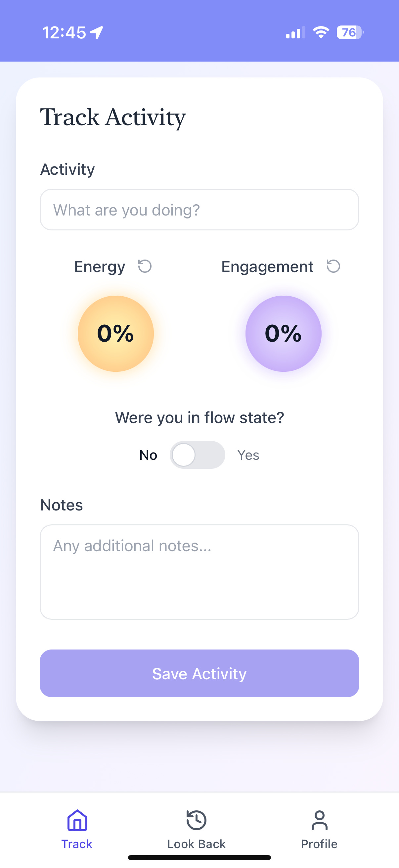Viewport: 399px width, 868px height.
Task: Switch to the Profile tab
Action: coord(319,844)
